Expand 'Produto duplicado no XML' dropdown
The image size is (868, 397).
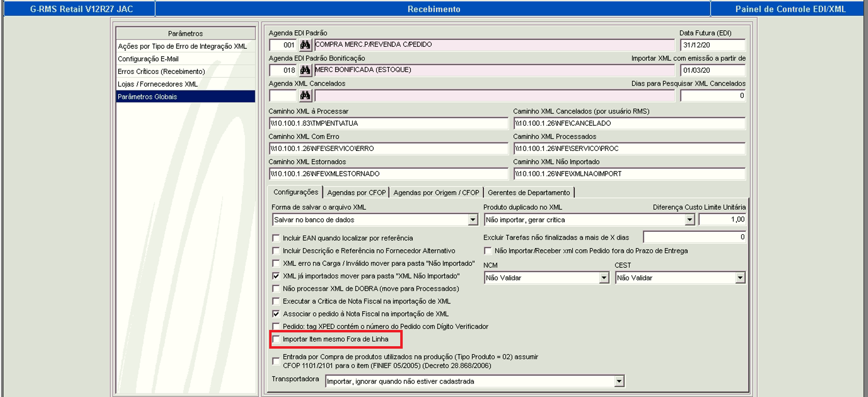[x=690, y=220]
